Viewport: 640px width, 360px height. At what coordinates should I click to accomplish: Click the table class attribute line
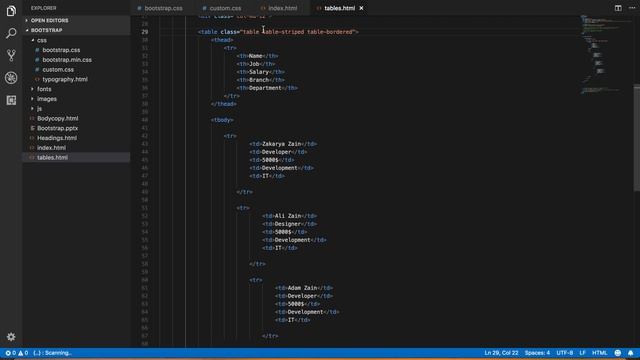point(278,32)
